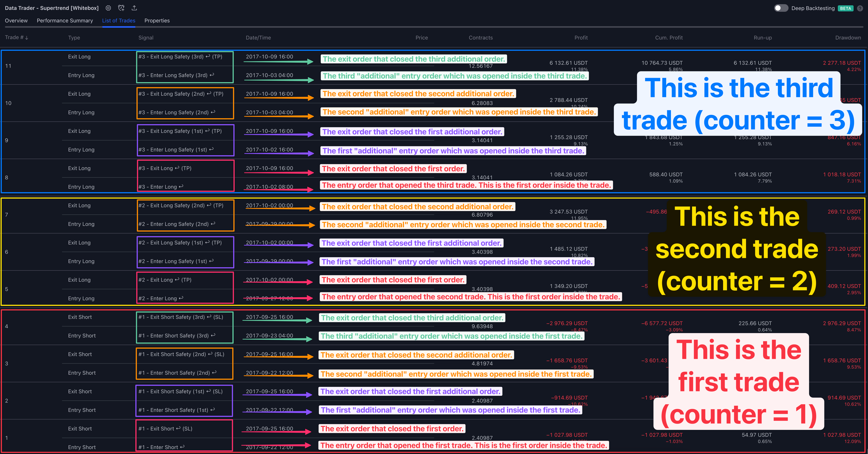The image size is (868, 454).
Task: Click the 2 277.18 USDT drawdown of trade 11
Action: [x=842, y=63]
